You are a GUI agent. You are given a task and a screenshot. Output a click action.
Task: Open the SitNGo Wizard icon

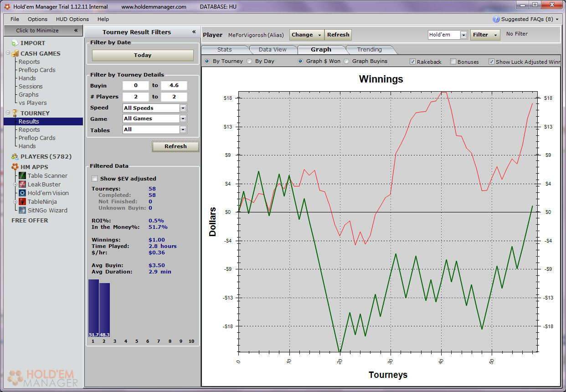tap(22, 210)
